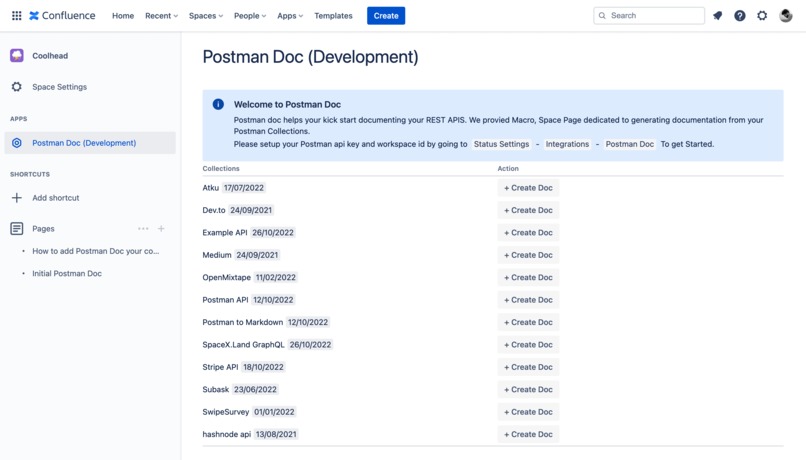Click the Confluence logo

62,15
